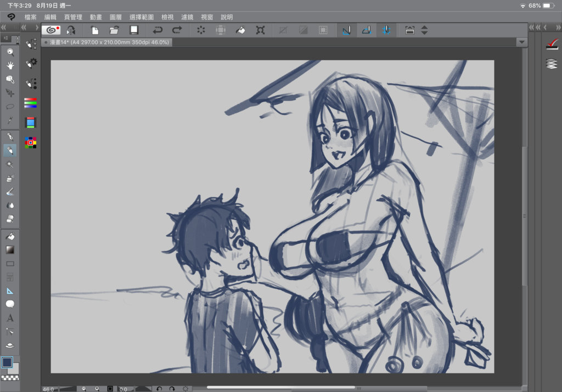The height and width of the screenshot is (392, 562).
Task: Toggle selection border display icon
Action: (x=323, y=31)
